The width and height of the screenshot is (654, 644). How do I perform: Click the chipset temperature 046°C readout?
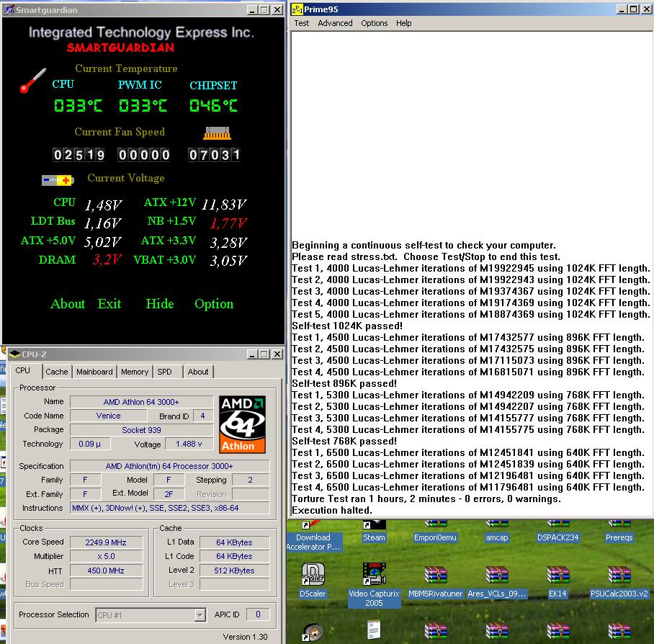tap(213, 105)
